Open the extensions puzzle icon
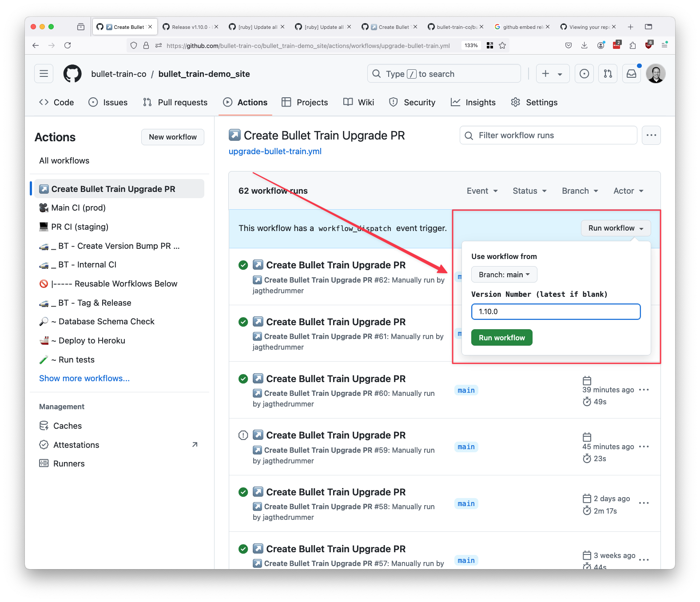The width and height of the screenshot is (700, 602). coord(632,45)
